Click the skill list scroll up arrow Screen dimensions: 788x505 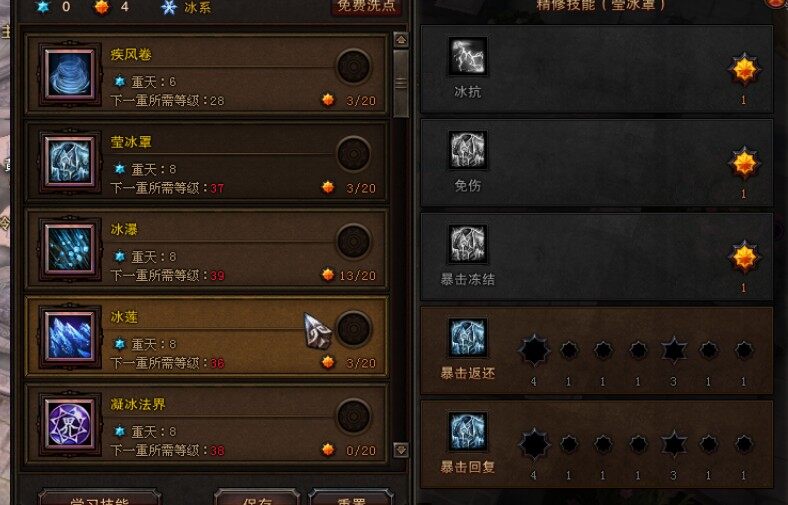(401, 40)
